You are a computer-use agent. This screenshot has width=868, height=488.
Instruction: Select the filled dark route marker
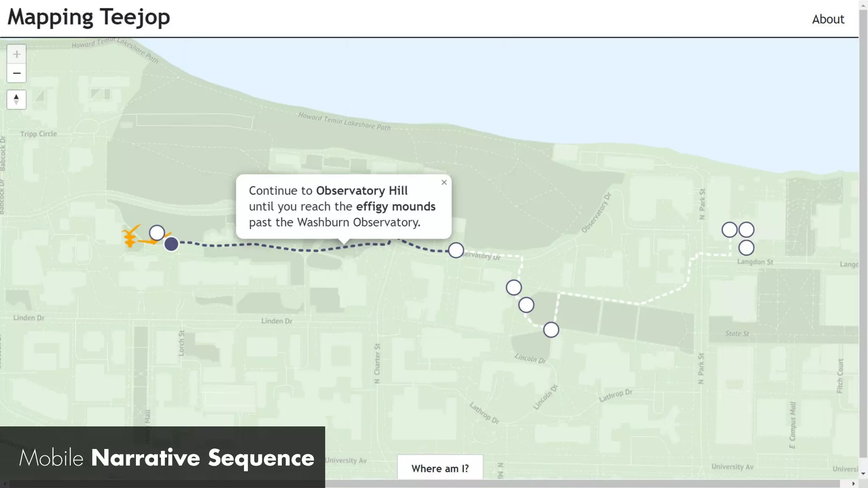171,244
